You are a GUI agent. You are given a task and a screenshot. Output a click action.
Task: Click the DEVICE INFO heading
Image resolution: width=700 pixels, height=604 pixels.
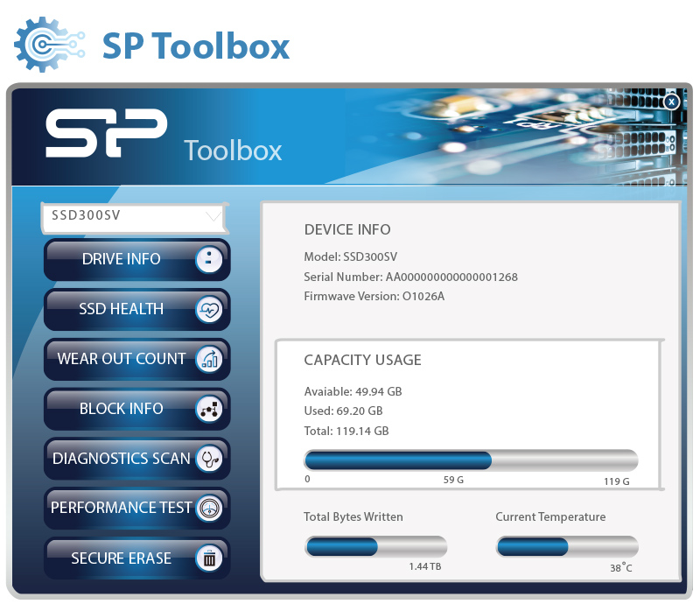(347, 229)
